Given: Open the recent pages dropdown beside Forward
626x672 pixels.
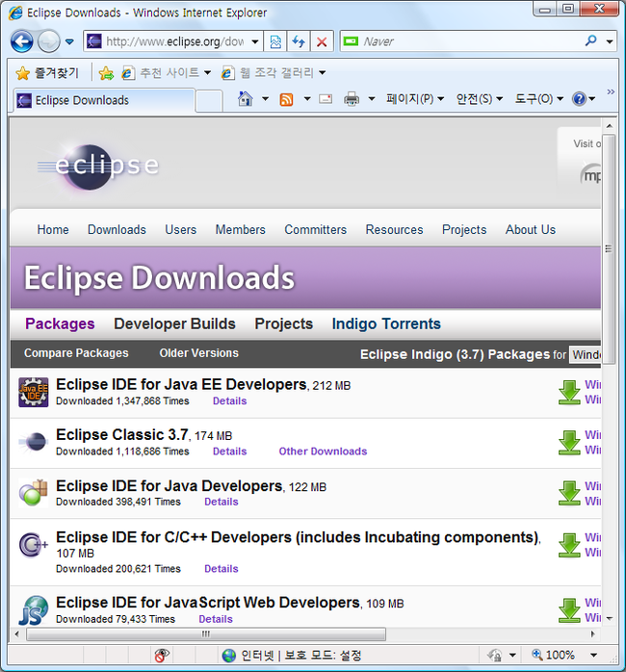Looking at the screenshot, I should pos(69,41).
